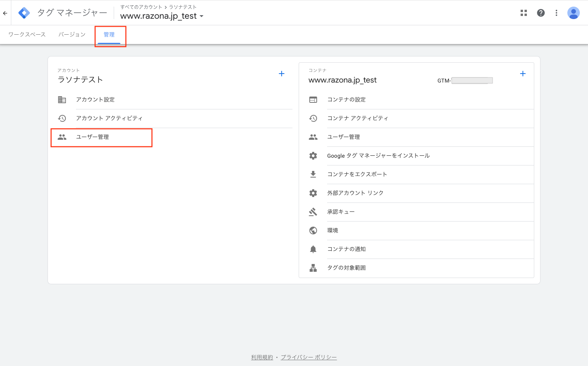Click the user profile avatar
Screen dimensions: 588x366
[x=574, y=13]
